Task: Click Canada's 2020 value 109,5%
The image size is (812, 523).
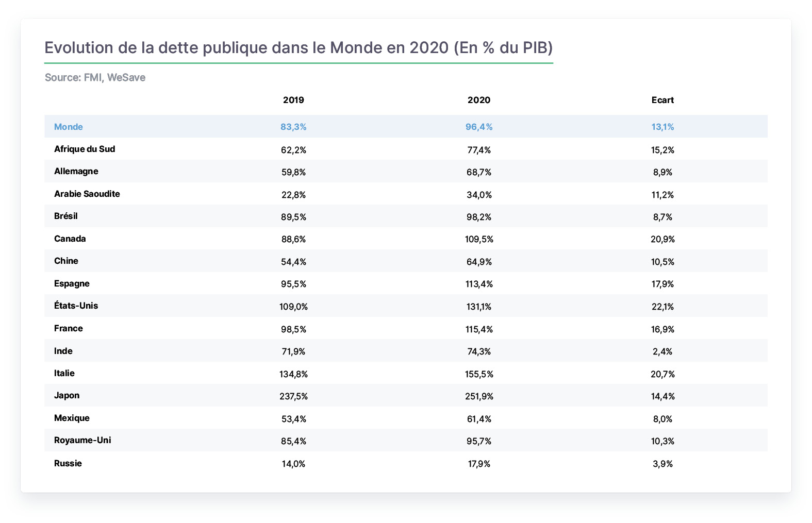Action: (479, 239)
